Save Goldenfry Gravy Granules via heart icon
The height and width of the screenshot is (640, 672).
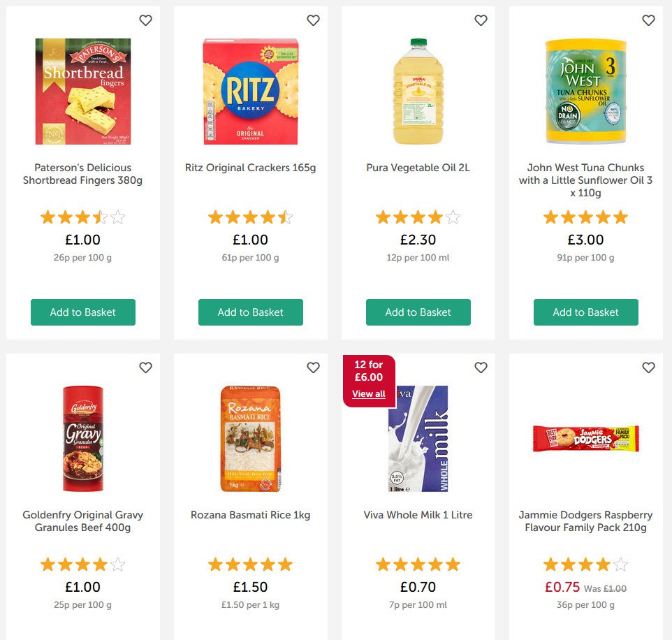point(145,368)
